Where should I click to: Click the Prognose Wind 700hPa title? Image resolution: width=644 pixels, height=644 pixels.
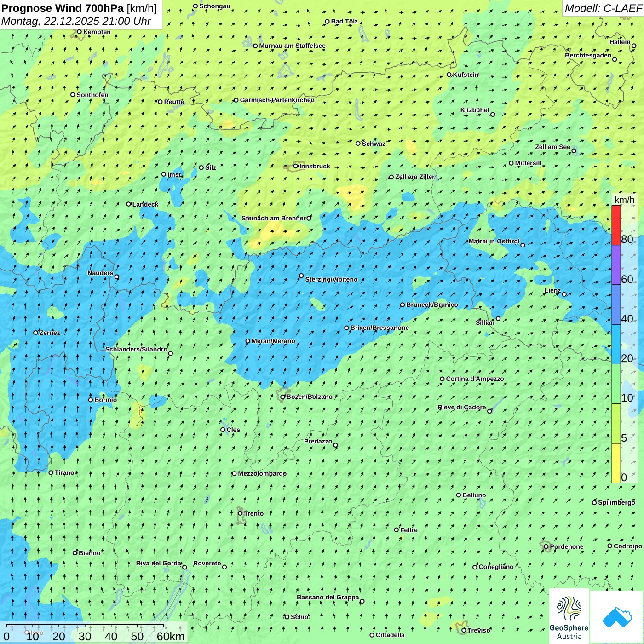(x=63, y=8)
